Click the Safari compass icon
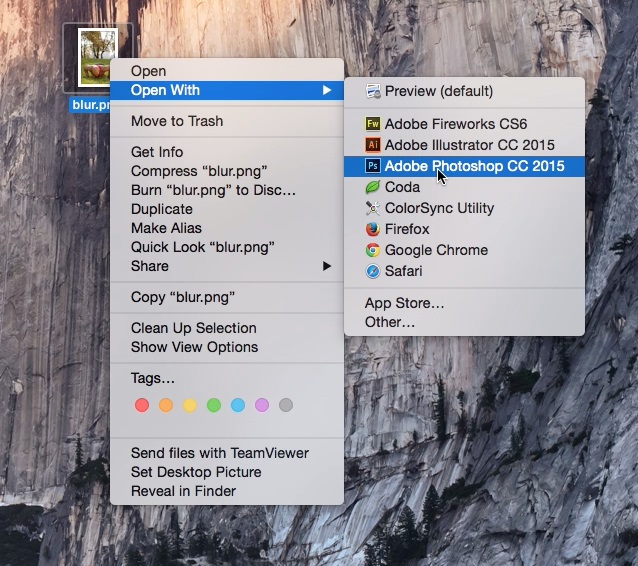This screenshot has height=566, width=638. point(373,271)
